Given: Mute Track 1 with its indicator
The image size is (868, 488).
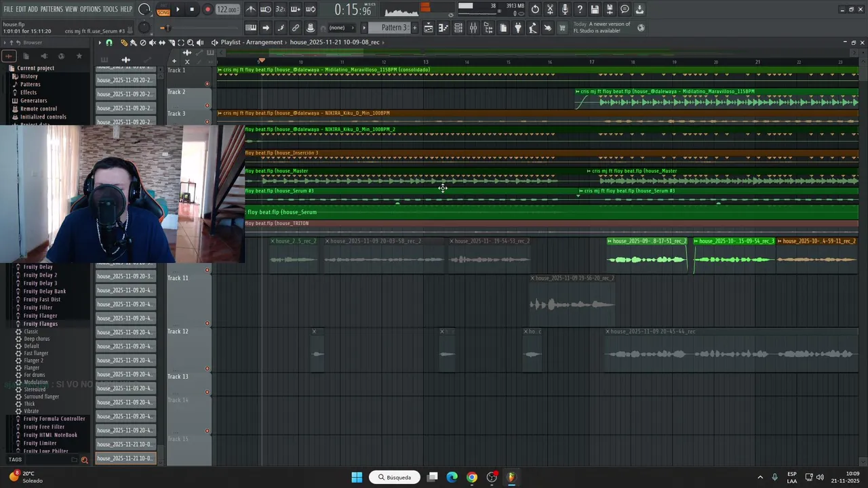Looking at the screenshot, I should point(208,84).
